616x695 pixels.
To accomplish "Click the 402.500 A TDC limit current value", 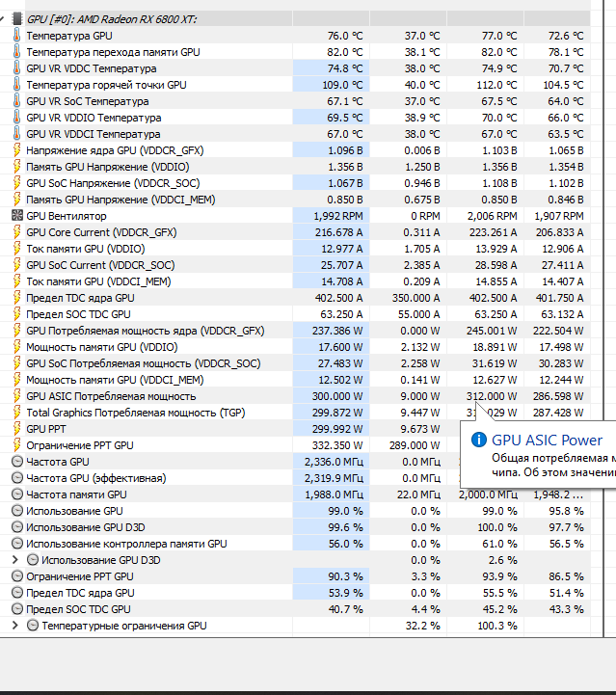I will click(x=338, y=298).
